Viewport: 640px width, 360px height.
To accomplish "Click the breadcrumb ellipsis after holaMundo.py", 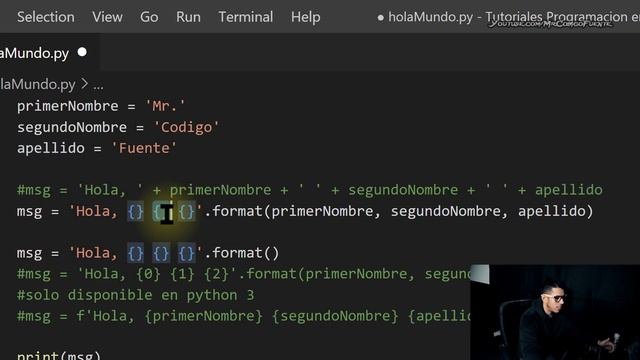I will click(x=98, y=86).
